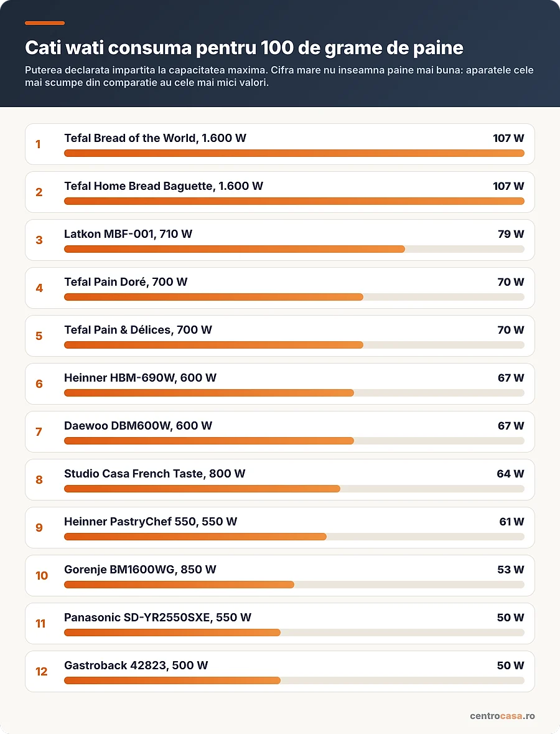
Task: Select the Heinner HBM-690W row
Action: 280,384
